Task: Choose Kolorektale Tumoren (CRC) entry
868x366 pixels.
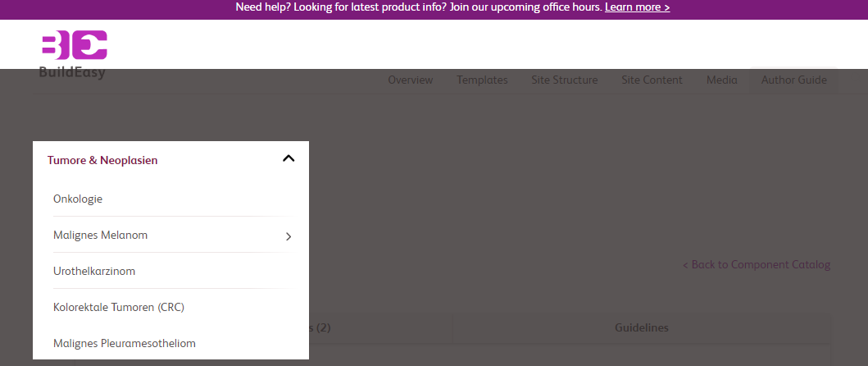Action: (x=119, y=307)
